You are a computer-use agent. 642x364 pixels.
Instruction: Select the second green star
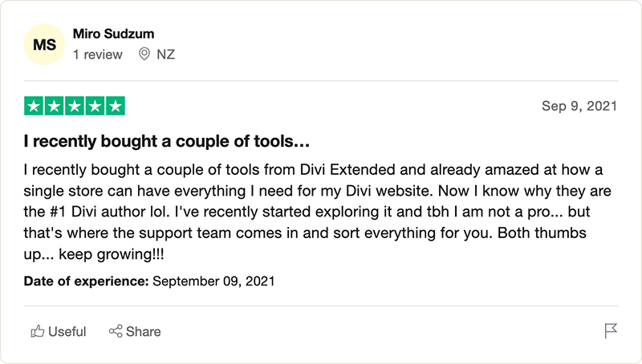click(x=54, y=107)
